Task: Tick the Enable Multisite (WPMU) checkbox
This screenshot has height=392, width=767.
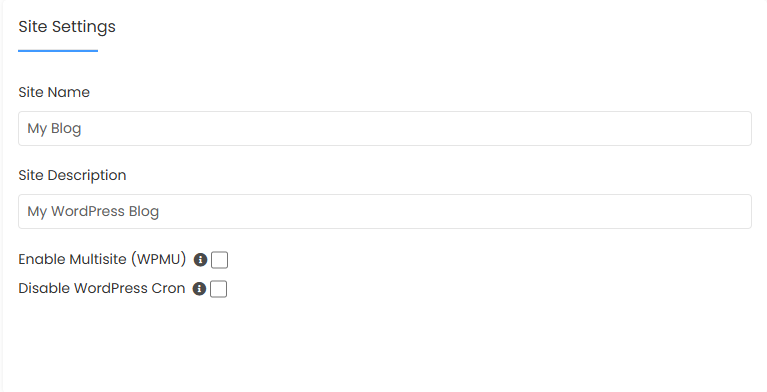Action: point(219,260)
